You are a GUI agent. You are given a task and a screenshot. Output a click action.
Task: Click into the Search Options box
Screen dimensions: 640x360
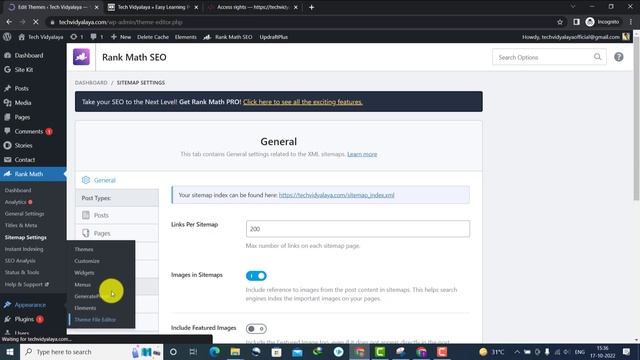tap(549, 57)
